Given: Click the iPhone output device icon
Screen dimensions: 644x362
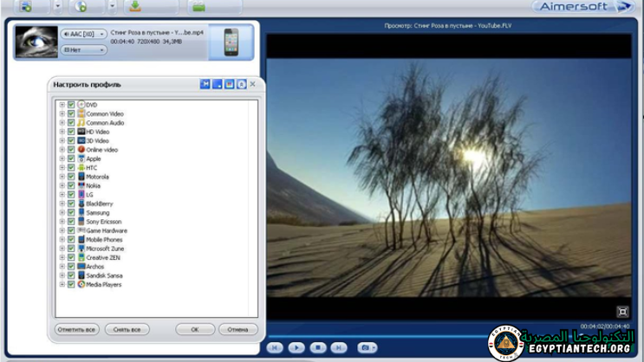Looking at the screenshot, I should [x=231, y=42].
